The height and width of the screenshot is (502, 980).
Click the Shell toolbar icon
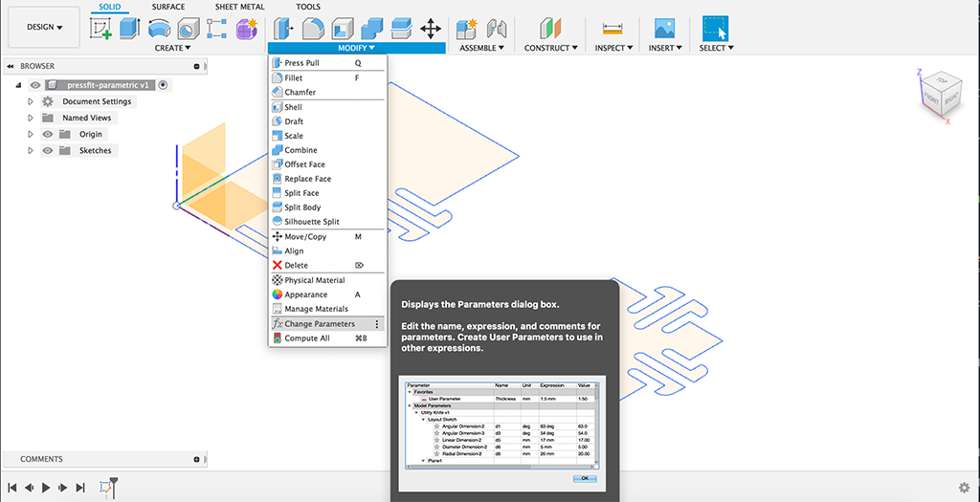(x=342, y=29)
